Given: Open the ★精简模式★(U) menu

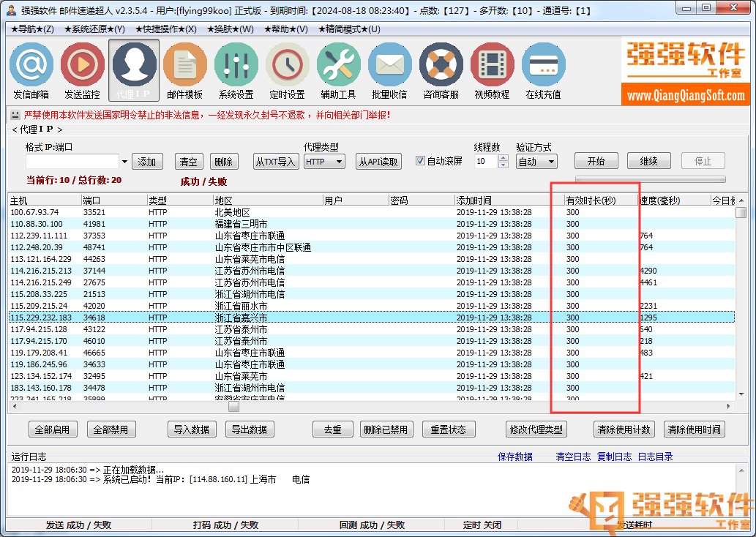Looking at the screenshot, I should (349, 29).
